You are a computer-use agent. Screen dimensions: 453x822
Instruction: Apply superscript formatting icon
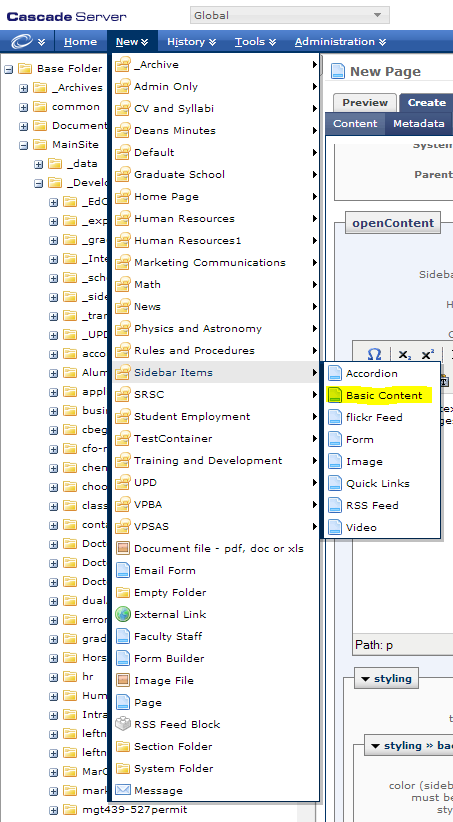tap(428, 355)
